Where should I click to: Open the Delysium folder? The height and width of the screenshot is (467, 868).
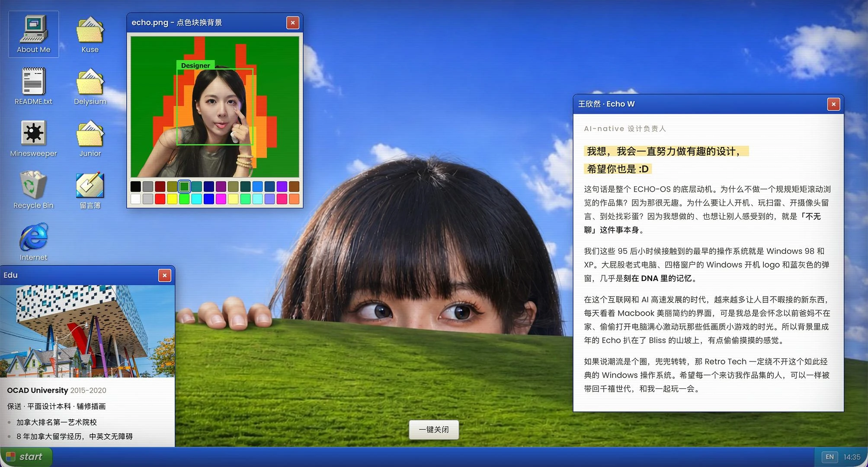point(90,86)
